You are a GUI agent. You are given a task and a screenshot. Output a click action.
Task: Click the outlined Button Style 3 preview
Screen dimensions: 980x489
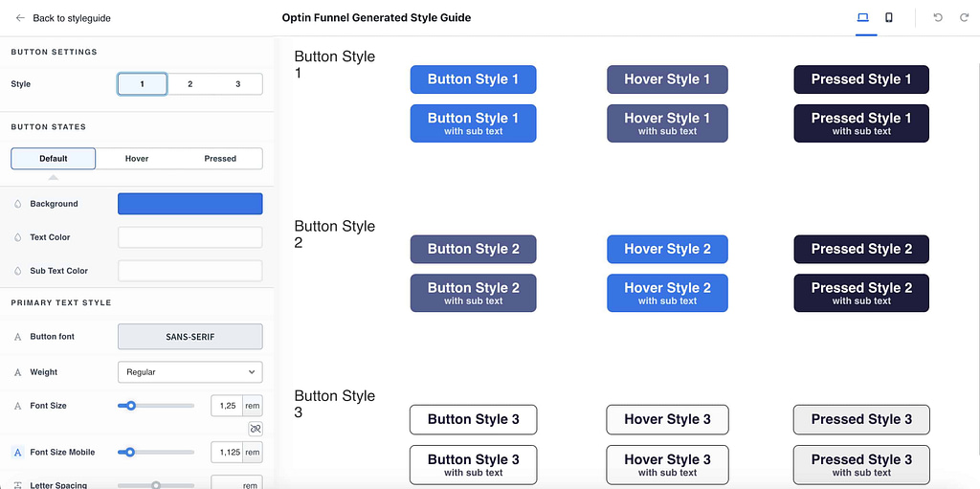coord(473,419)
